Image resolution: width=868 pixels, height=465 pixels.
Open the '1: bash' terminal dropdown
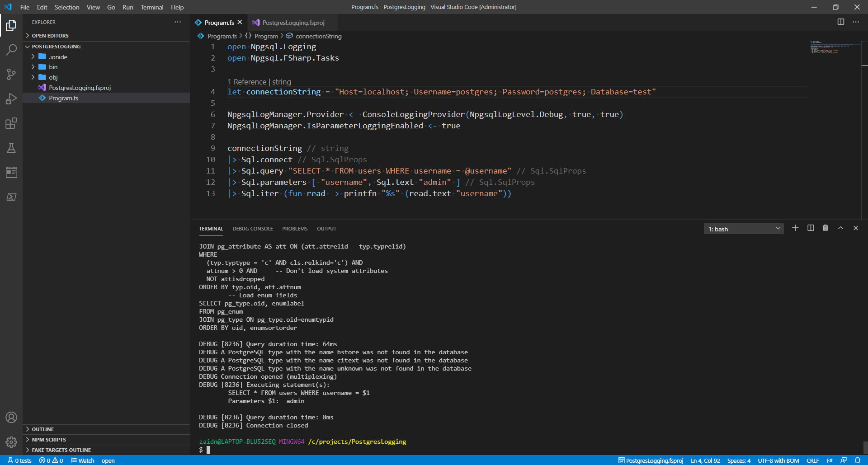coord(743,229)
